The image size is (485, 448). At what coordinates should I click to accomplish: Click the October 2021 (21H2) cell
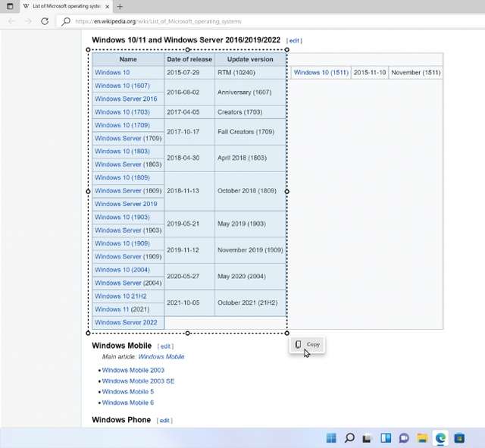click(x=250, y=302)
